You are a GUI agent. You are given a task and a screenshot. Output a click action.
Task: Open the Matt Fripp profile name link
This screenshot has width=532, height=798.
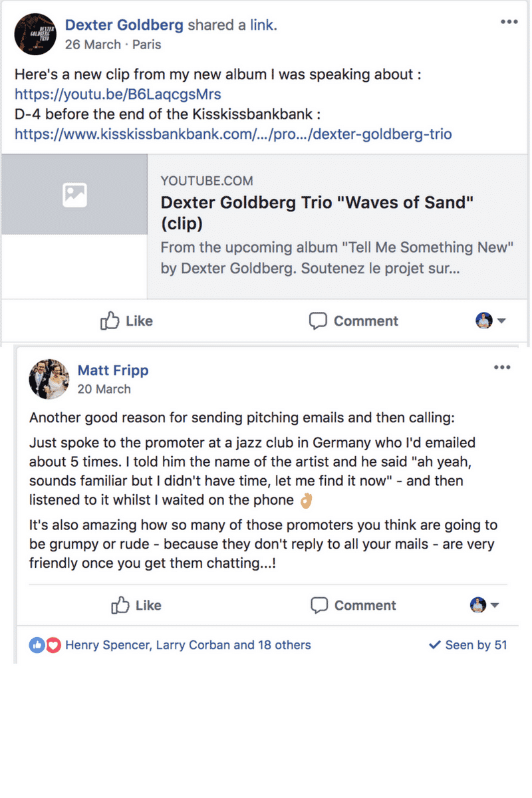113,370
